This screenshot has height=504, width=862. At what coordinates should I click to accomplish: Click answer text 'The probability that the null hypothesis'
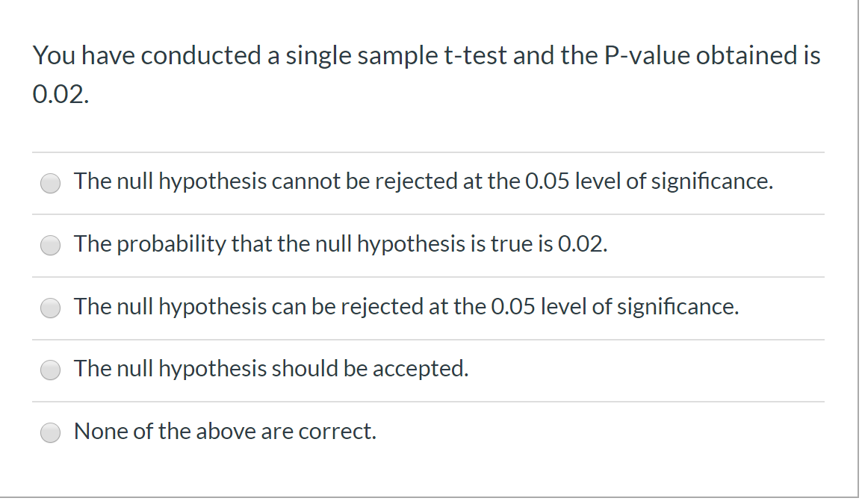coord(270,244)
